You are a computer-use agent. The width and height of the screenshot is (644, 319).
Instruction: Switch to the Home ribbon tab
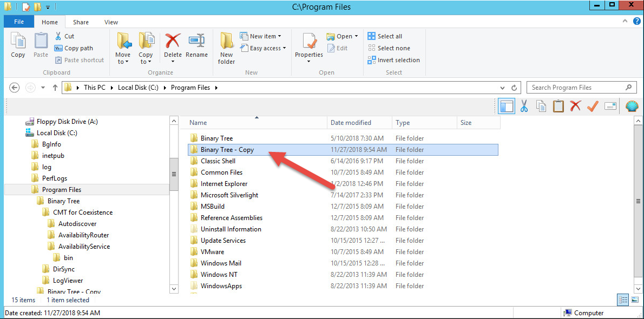pyautogui.click(x=50, y=22)
